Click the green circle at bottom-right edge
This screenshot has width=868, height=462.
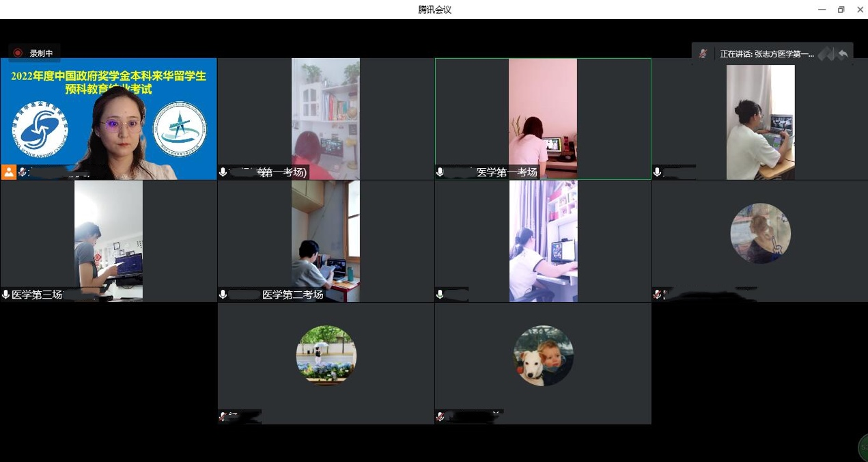pyautogui.click(x=863, y=448)
